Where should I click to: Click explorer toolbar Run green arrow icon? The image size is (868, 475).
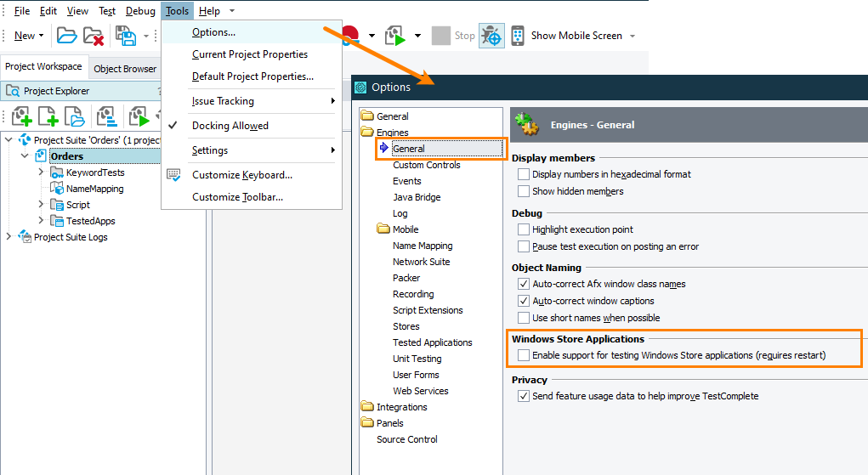(x=139, y=116)
